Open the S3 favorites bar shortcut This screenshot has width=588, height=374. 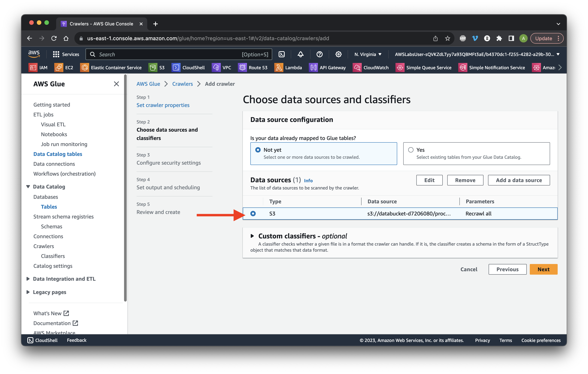pos(157,68)
